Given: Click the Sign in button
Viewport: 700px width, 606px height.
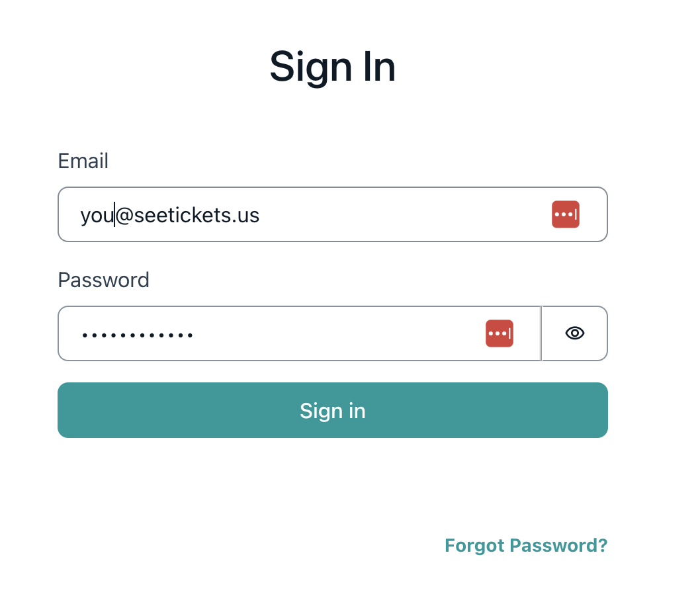Looking at the screenshot, I should [333, 410].
